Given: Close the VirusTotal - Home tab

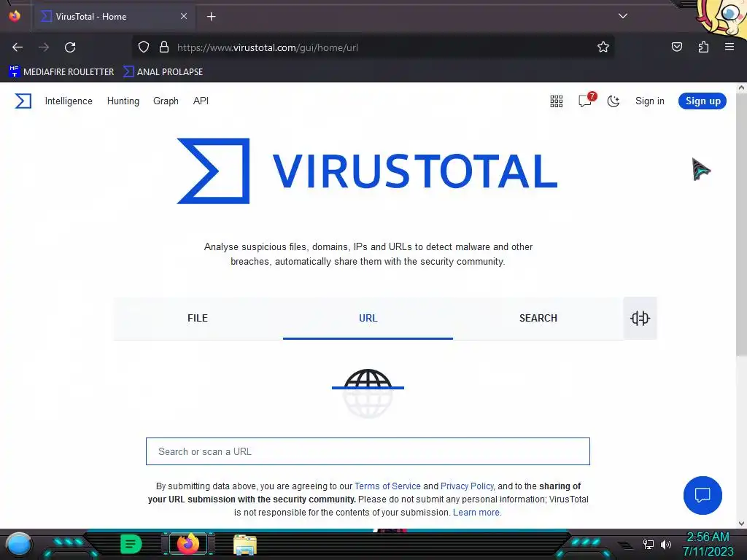Looking at the screenshot, I should click(184, 16).
